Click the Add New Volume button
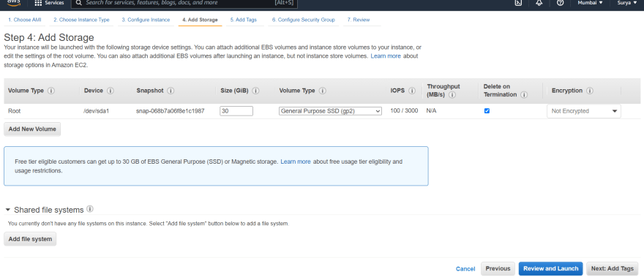The image size is (644, 277). [x=32, y=129]
